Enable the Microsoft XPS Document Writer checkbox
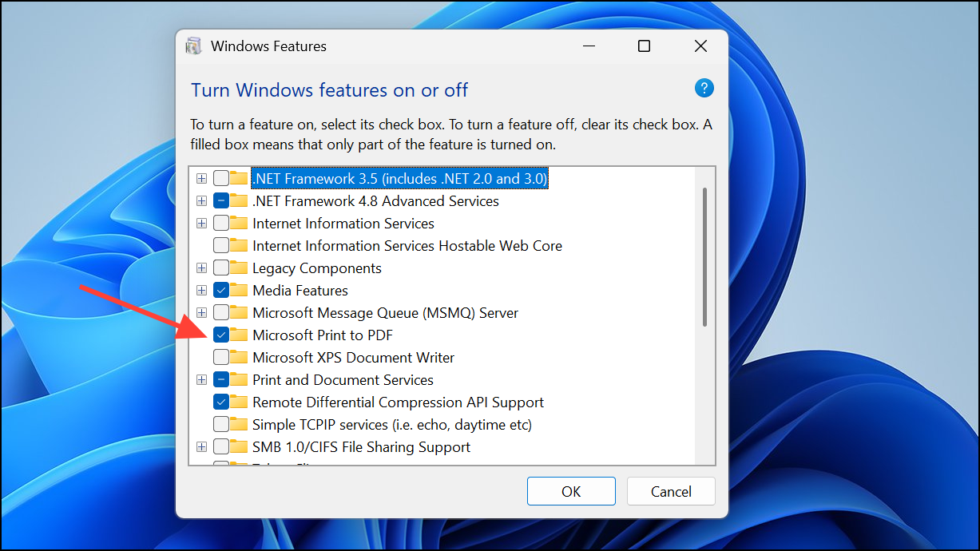The image size is (980, 551). [221, 358]
